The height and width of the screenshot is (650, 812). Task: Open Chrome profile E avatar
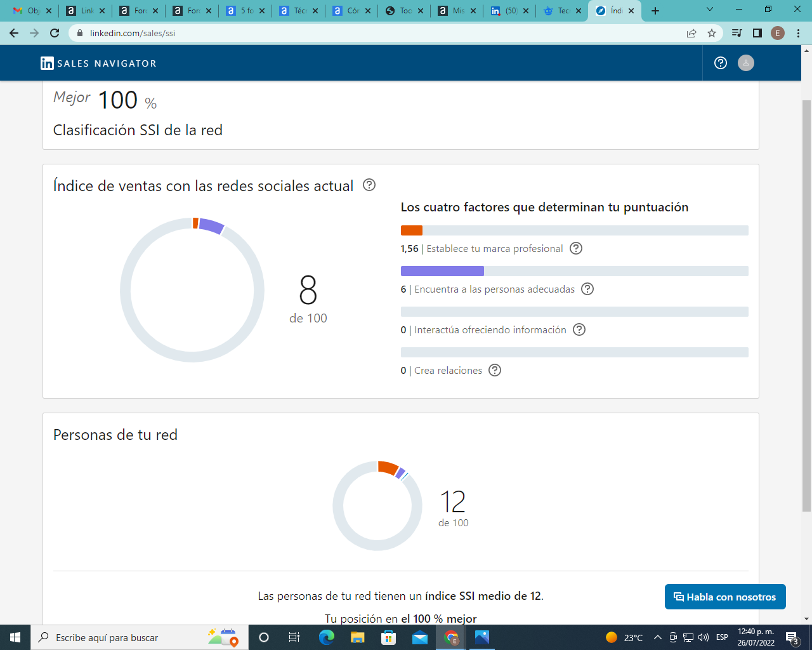tap(778, 33)
